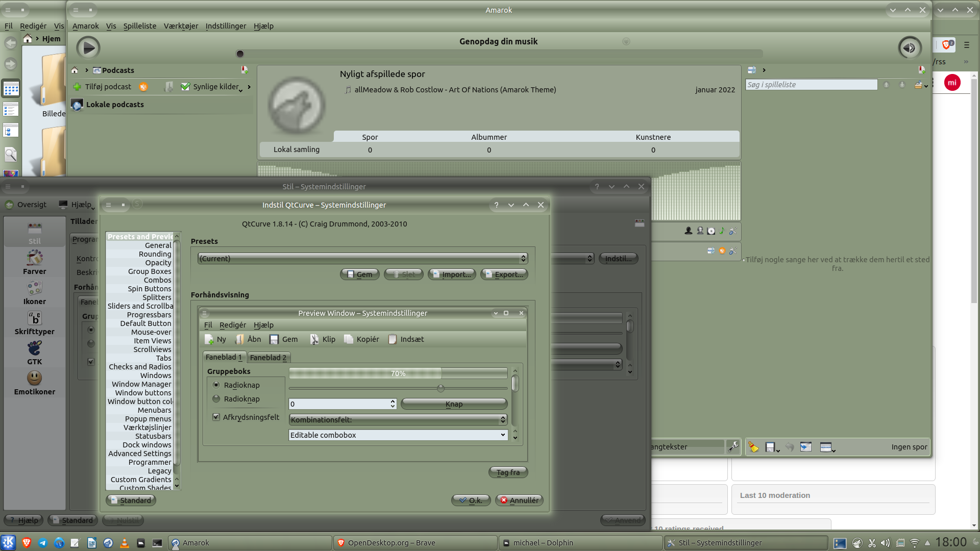Switch to Amarok in the taskbar
This screenshot has height=551, width=980.
point(250,543)
